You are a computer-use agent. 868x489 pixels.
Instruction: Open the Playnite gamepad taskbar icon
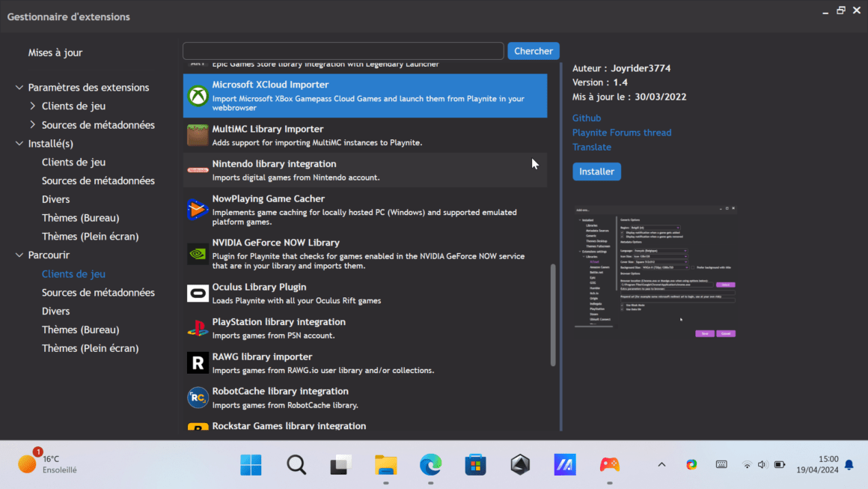[x=610, y=464]
